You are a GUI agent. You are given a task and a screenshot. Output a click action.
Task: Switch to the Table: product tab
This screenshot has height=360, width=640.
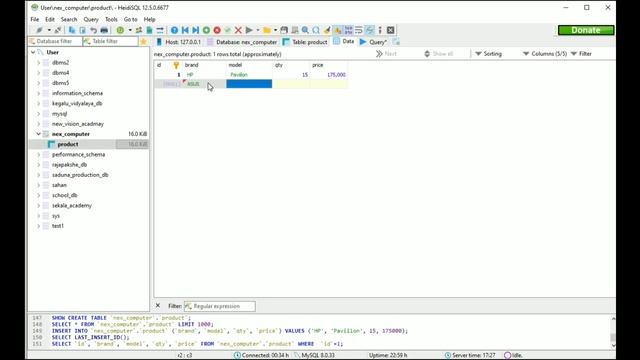[x=305, y=42]
